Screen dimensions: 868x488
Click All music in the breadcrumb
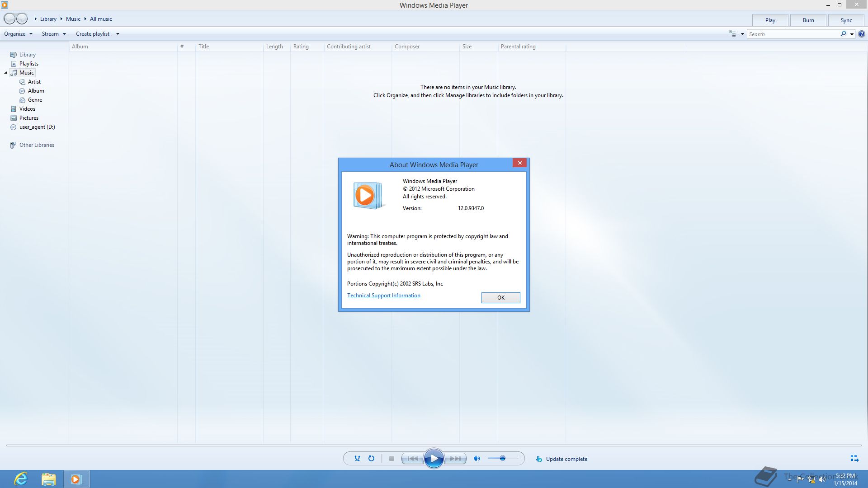click(x=101, y=19)
